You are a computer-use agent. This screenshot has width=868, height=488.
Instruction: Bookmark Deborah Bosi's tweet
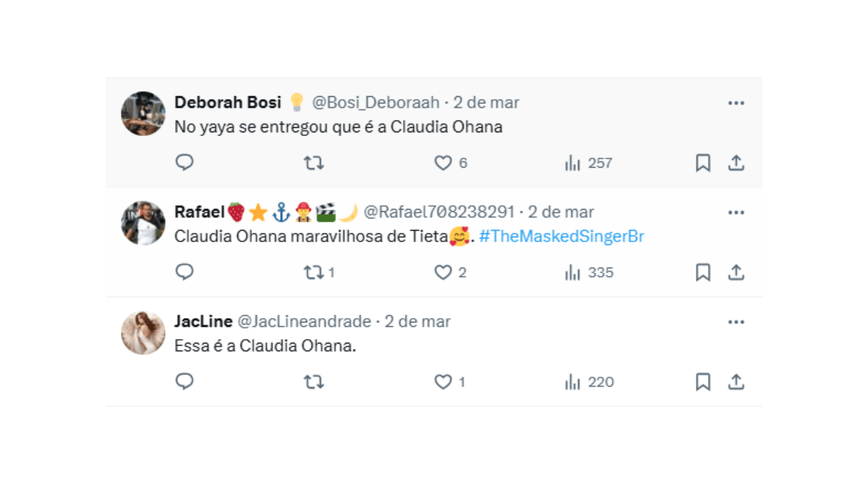tap(702, 163)
